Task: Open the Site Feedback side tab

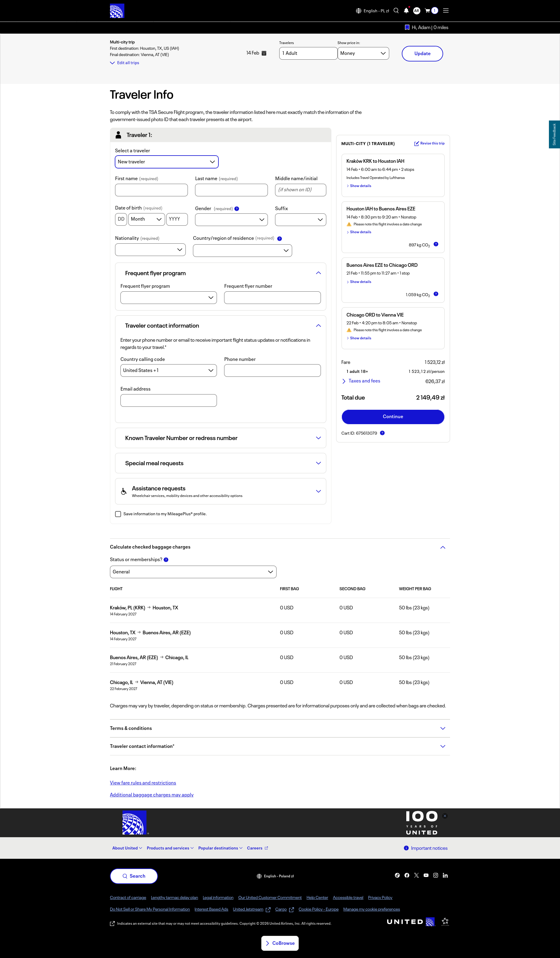Action: coord(554,135)
